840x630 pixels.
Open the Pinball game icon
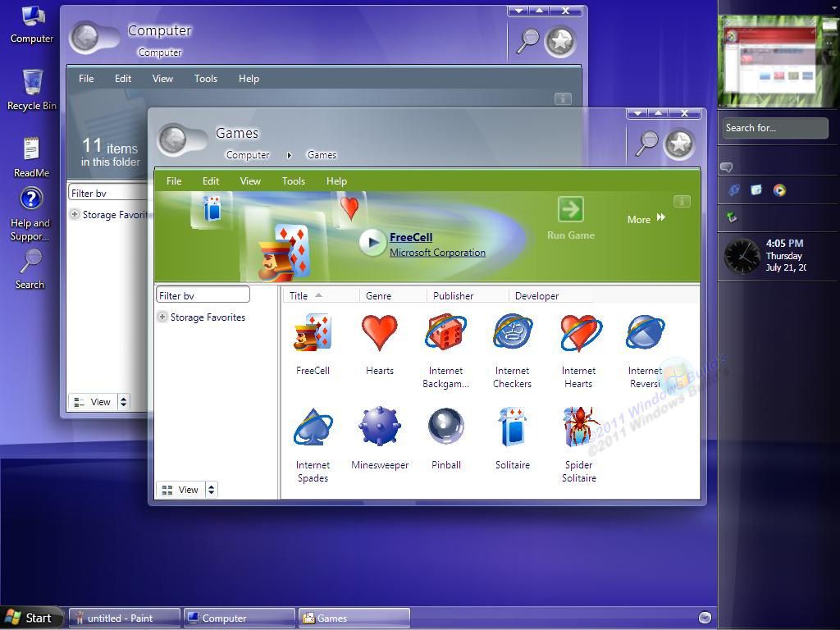pos(445,427)
